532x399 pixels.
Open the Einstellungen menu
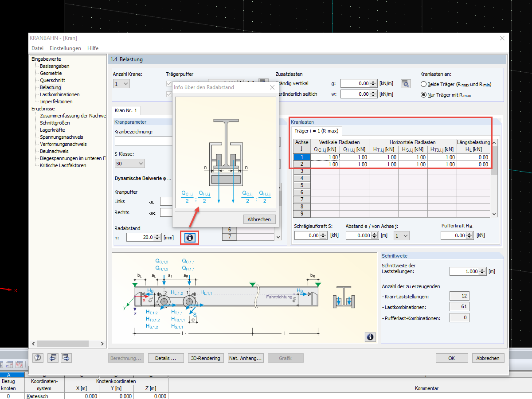coord(65,48)
